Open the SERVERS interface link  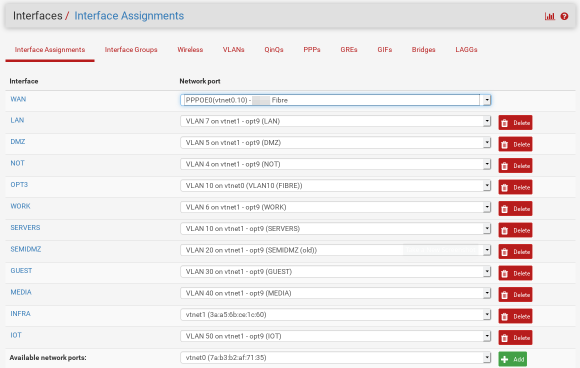[x=25, y=227]
